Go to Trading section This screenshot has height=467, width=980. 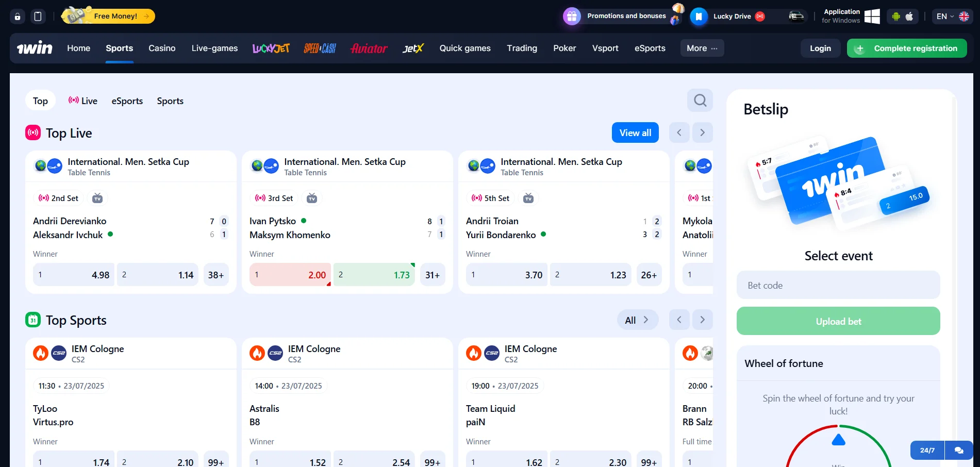[522, 48]
